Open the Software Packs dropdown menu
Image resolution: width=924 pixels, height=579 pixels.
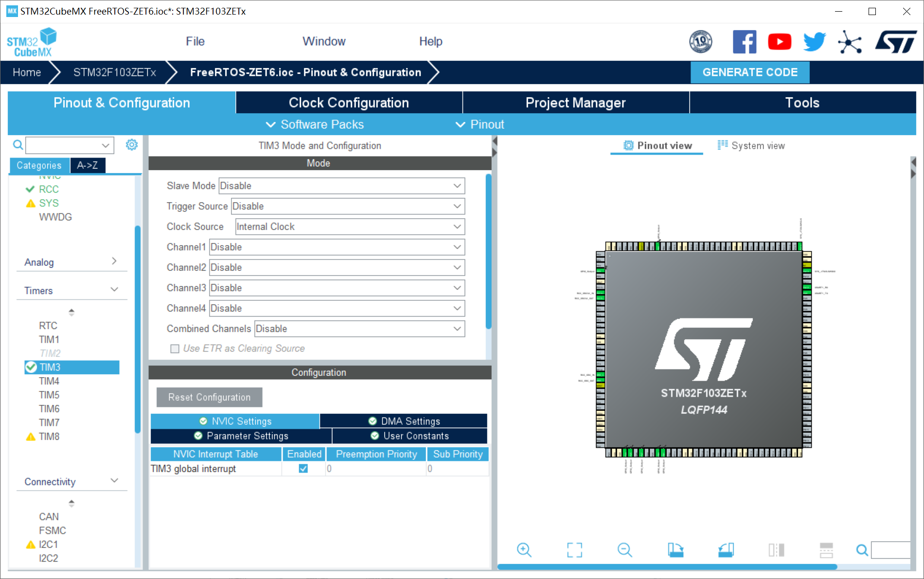pyautogui.click(x=315, y=124)
